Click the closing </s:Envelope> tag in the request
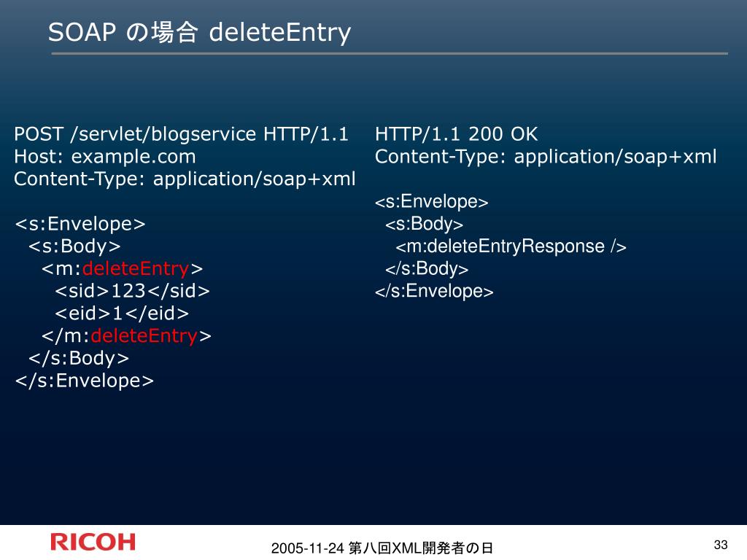747x560 pixels. point(85,381)
